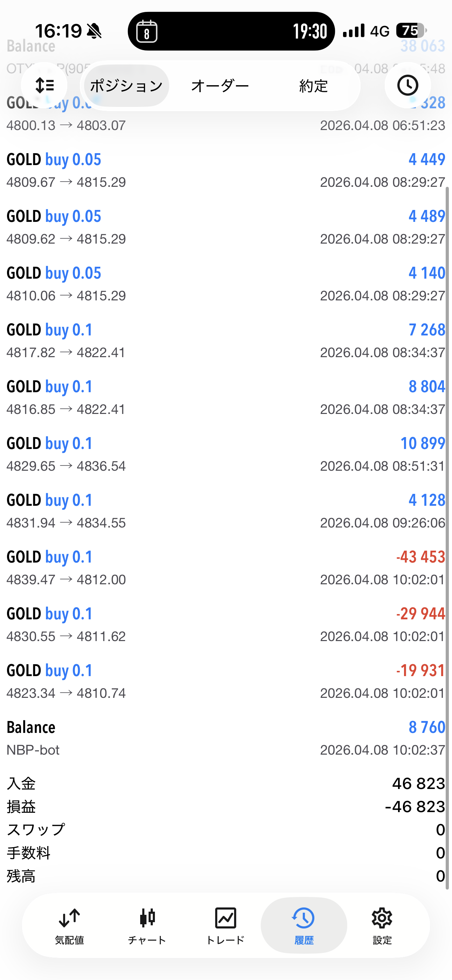
Task: Select the GOLD trade with -29 944 loss
Action: [x=226, y=624]
